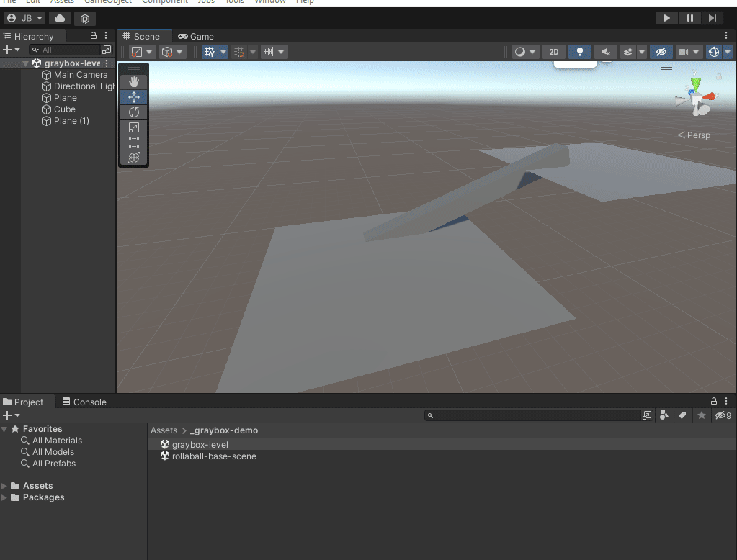Open scene effects dropdown arrow

(642, 52)
